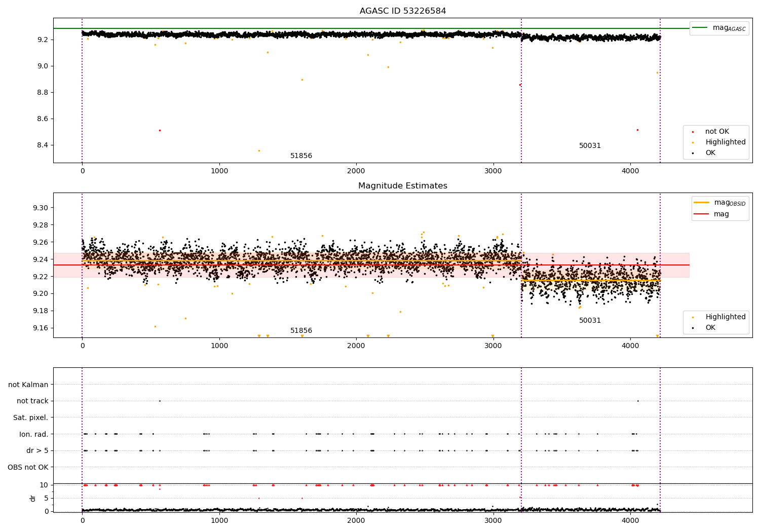Screen dimensions: 760x532
Task: Click the '51856' label in Magnitude Estimates plot
Action: click(301, 331)
